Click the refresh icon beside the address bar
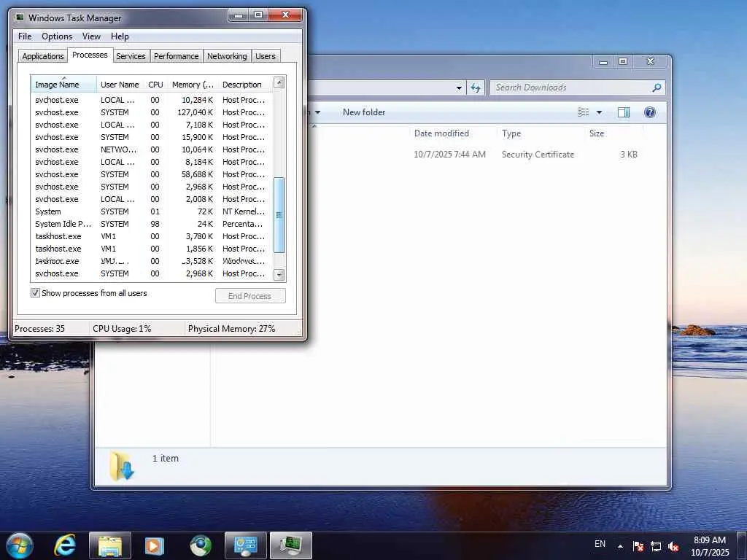The height and width of the screenshot is (560, 747). [476, 87]
